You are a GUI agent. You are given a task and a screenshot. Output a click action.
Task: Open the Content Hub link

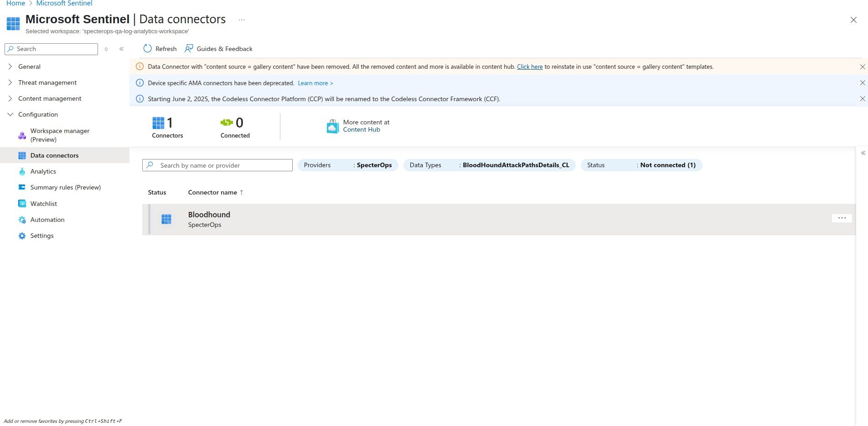tap(362, 129)
